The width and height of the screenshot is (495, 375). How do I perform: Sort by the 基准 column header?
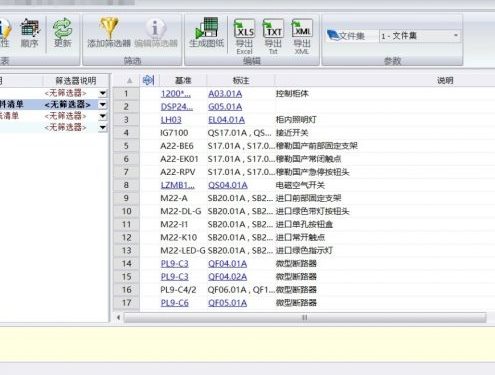(183, 80)
